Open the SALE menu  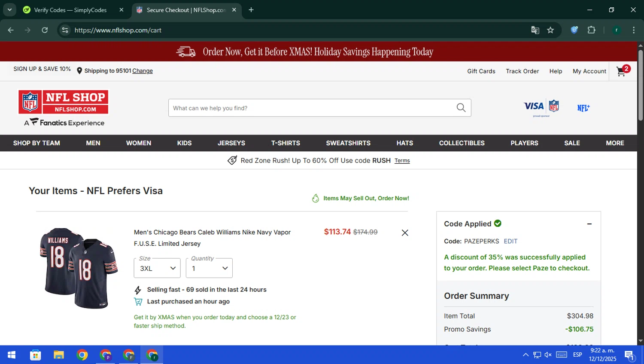point(572,143)
